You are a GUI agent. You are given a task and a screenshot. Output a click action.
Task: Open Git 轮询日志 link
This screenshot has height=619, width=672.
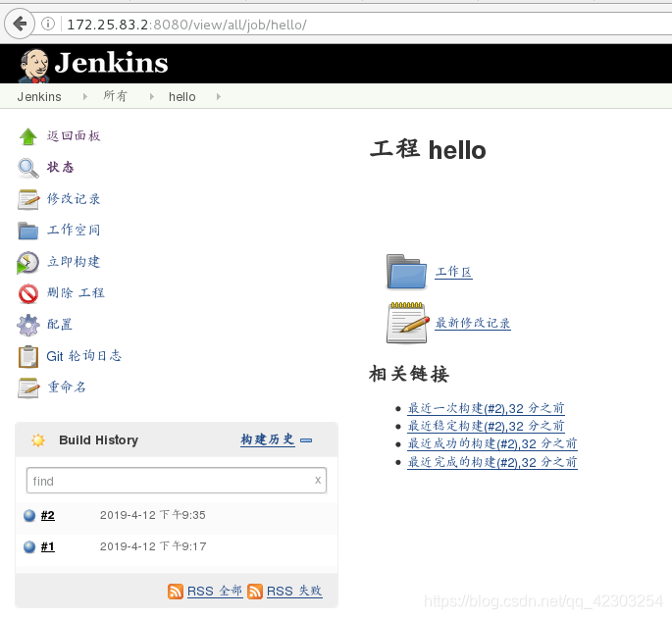point(84,356)
